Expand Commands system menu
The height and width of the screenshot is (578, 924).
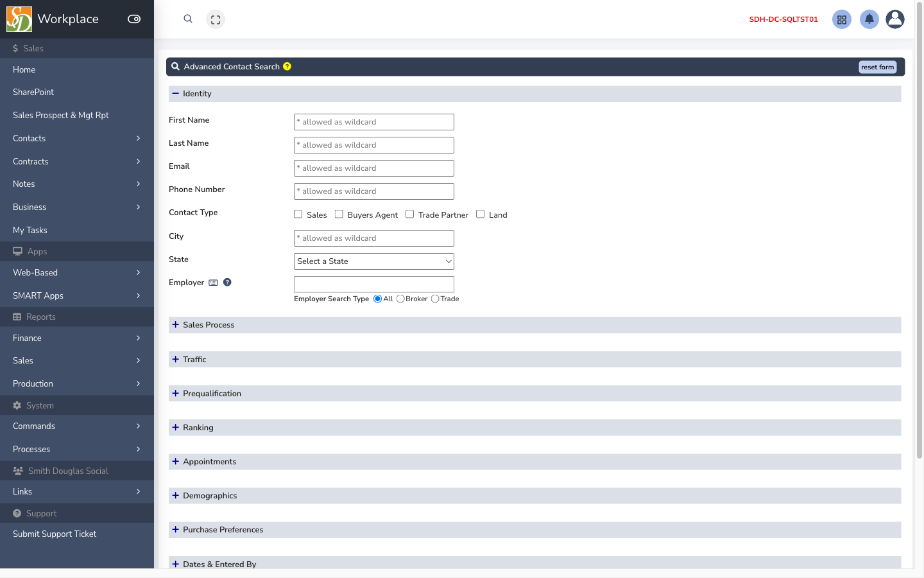coord(77,426)
